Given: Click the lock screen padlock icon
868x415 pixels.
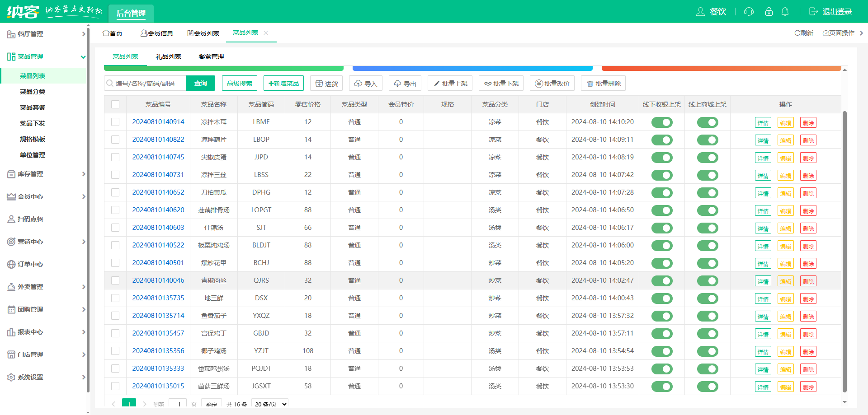Looking at the screenshot, I should [x=769, y=12].
